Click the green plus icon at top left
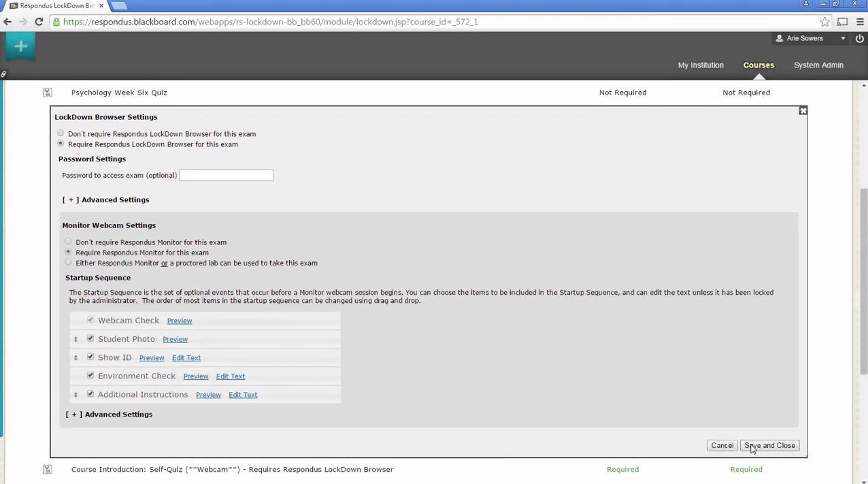This screenshot has height=484, width=868. click(x=21, y=46)
